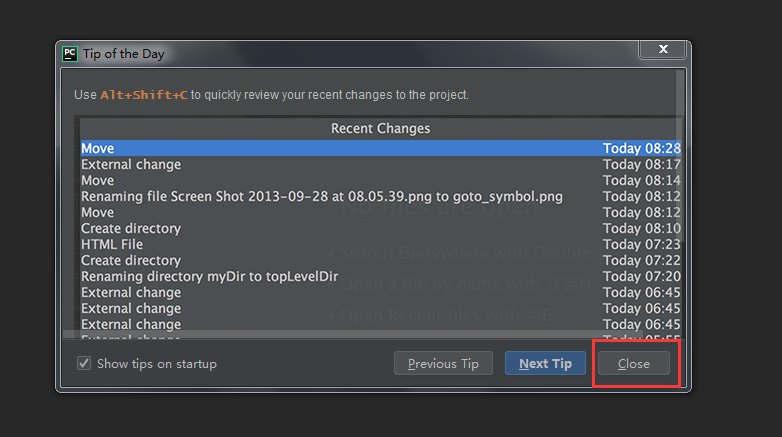The width and height of the screenshot is (782, 437).
Task: Click the X in the dialog title bar
Action: coord(663,49)
